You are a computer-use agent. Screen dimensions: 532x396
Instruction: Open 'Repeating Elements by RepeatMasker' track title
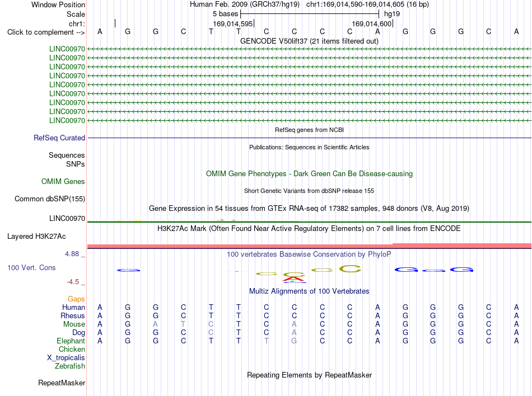click(309, 375)
